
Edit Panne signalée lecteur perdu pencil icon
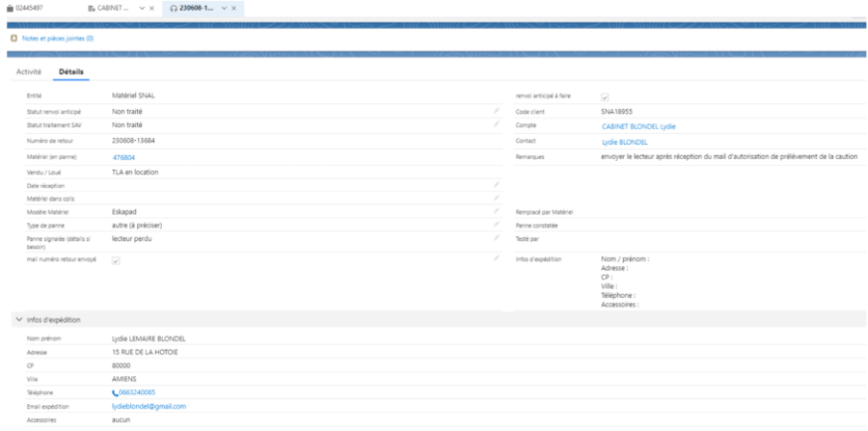pyautogui.click(x=497, y=238)
